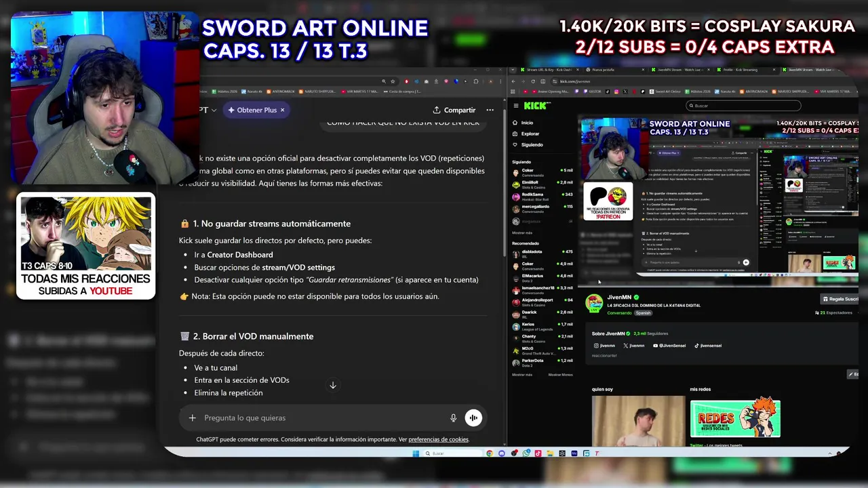Open AlejandroReport recommended channel
868x488 pixels.
point(542,301)
